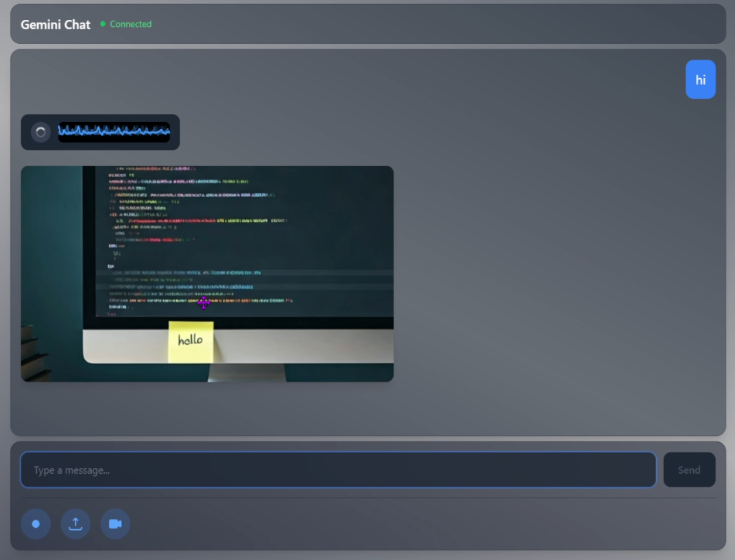Screen dimensions: 735x560
Task: Click the yellow "hello" sticky note
Action: tap(191, 341)
